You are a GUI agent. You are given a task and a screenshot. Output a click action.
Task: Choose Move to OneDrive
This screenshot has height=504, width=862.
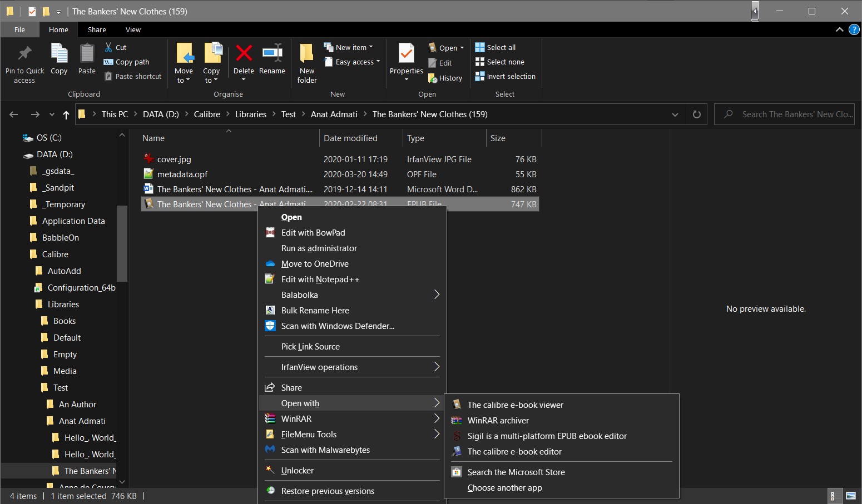click(353, 264)
